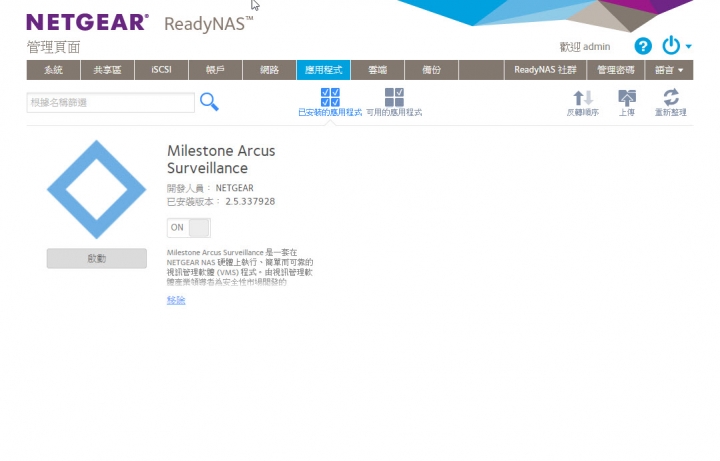This screenshot has height=461, width=720.
Task: Select the 應用程式 tab
Action: (x=323, y=70)
